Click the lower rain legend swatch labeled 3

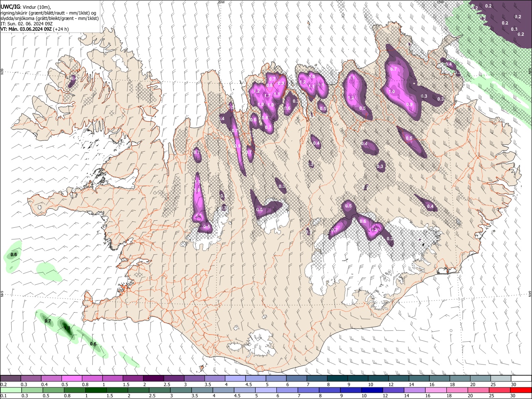coord(181,390)
